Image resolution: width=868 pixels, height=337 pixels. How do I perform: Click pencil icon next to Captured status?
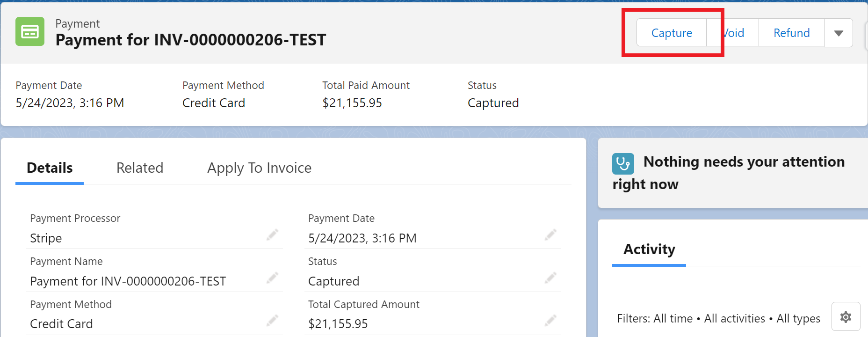coord(550,278)
